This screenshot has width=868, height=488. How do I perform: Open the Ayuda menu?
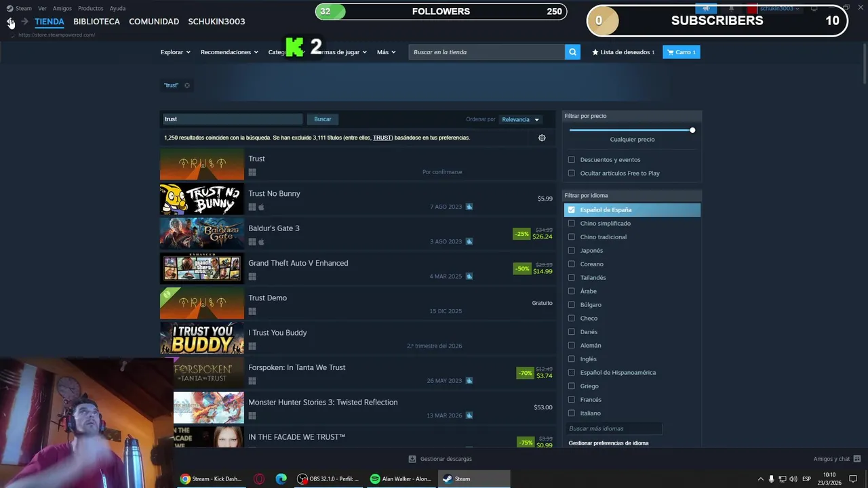point(117,8)
